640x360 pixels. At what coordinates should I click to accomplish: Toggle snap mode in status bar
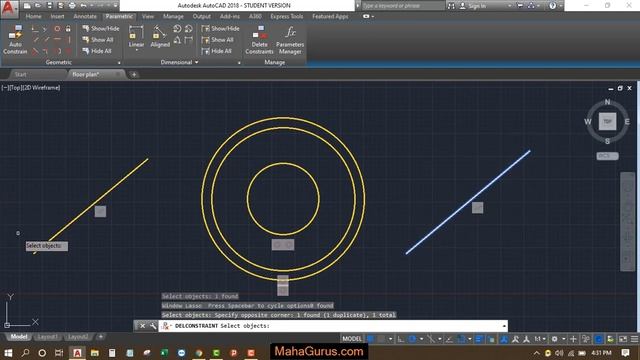(381, 339)
